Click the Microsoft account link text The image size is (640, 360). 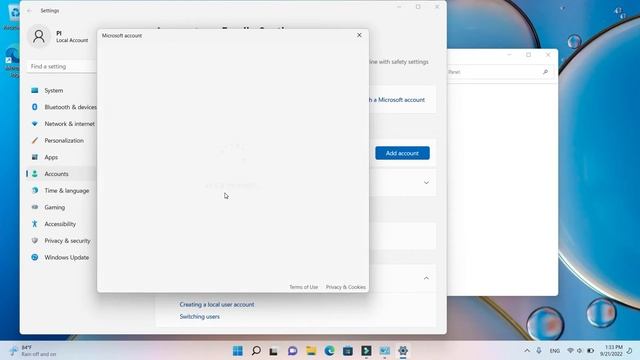click(397, 100)
